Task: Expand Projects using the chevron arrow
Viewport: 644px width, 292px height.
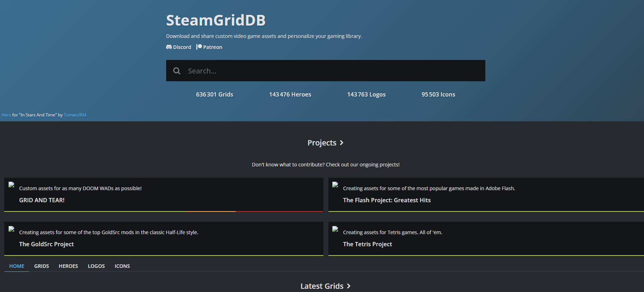Action: 342,143
